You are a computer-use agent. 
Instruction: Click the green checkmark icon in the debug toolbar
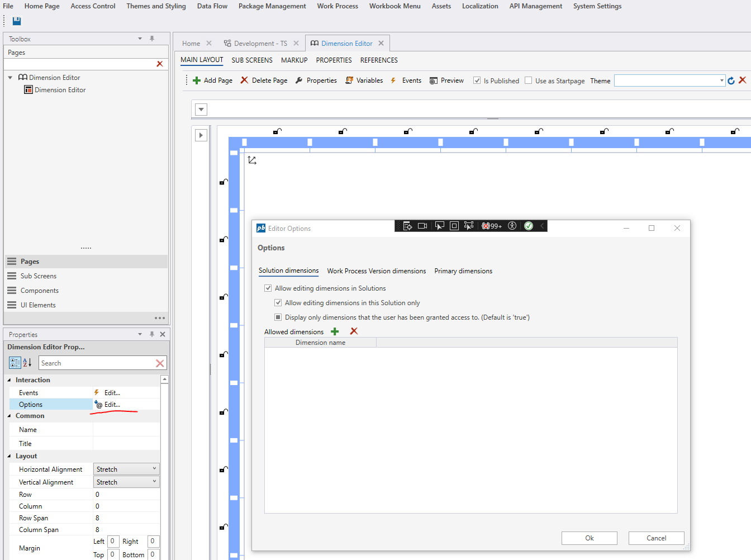(529, 226)
